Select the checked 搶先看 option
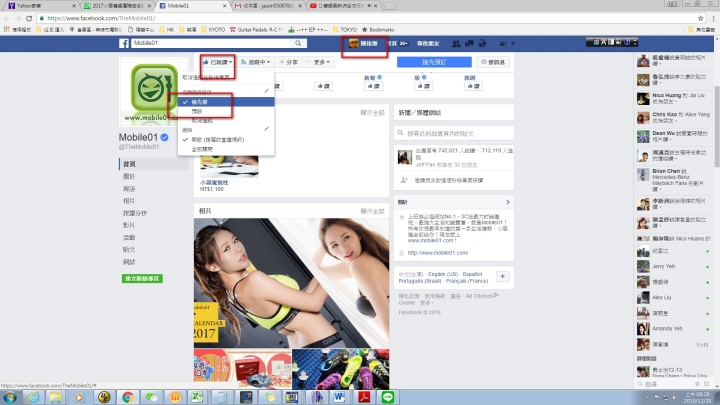Image resolution: width=720 pixels, height=405 pixels. click(x=226, y=102)
